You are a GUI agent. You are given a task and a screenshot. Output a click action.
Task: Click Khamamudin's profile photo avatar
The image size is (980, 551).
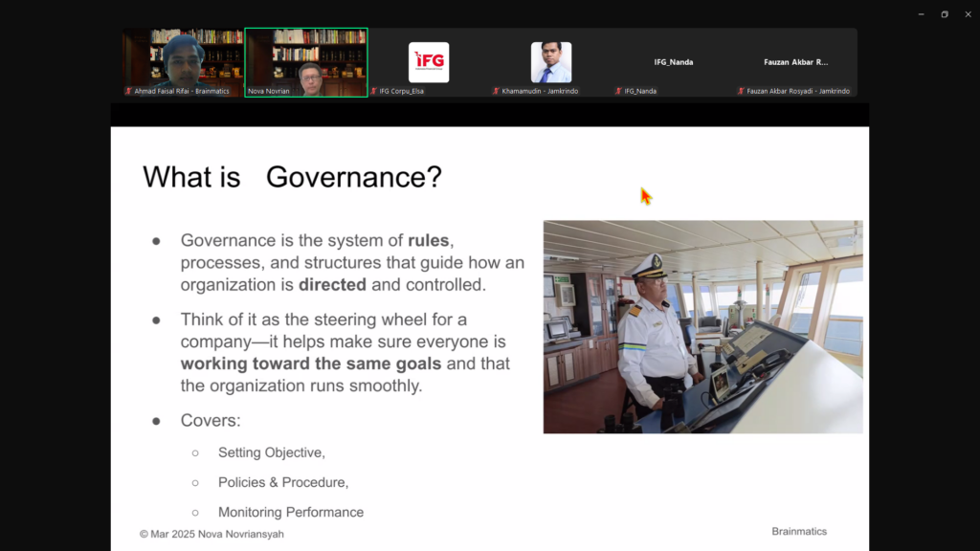tap(551, 62)
